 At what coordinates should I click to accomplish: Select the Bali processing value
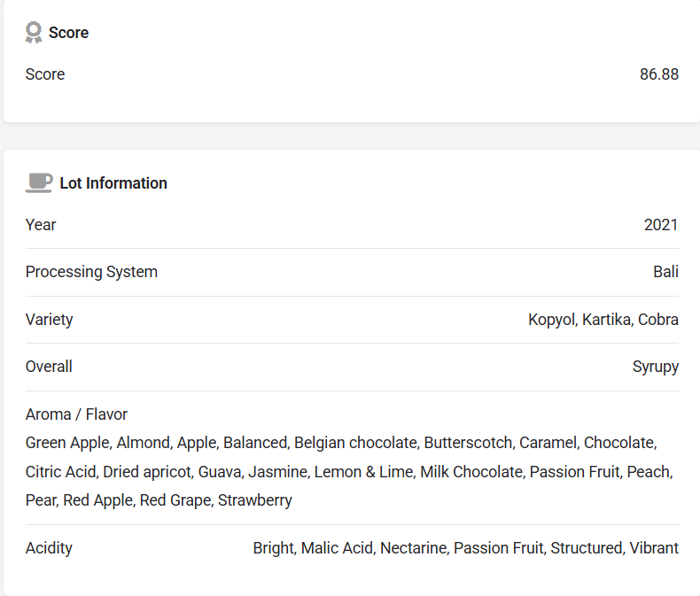tap(665, 272)
